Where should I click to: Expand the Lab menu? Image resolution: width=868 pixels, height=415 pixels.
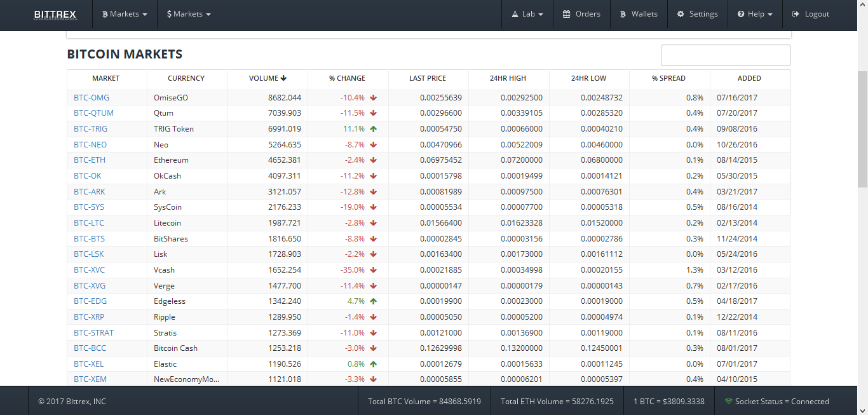click(527, 14)
